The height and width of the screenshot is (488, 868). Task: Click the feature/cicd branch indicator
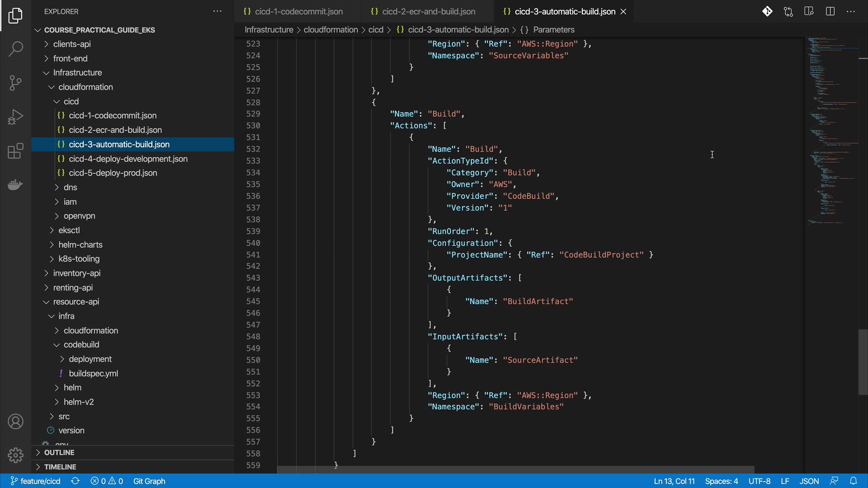36,481
